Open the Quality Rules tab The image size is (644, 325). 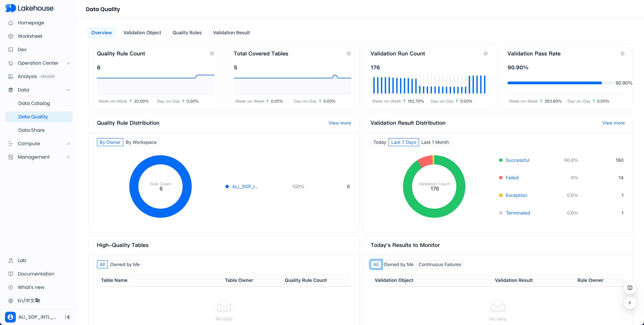coord(187,33)
